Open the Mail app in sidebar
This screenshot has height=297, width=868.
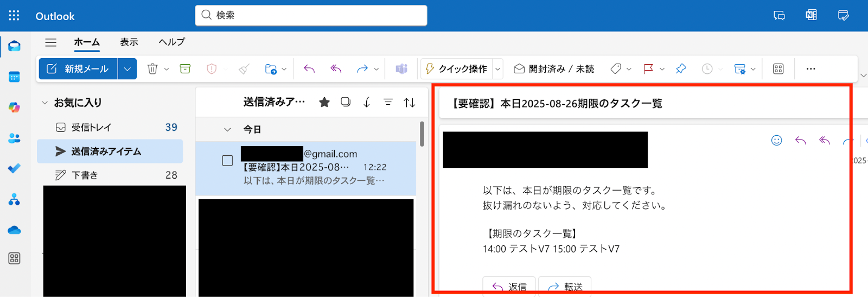(x=14, y=46)
